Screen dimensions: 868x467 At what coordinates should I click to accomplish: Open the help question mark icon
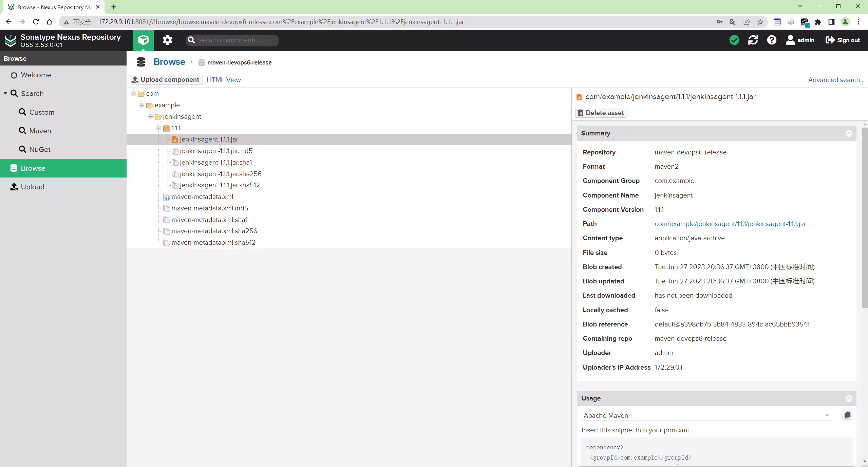click(772, 40)
